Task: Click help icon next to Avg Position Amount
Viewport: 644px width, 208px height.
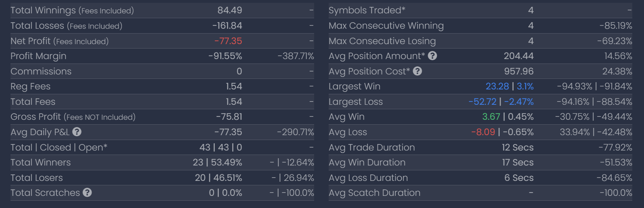Action: pos(432,56)
